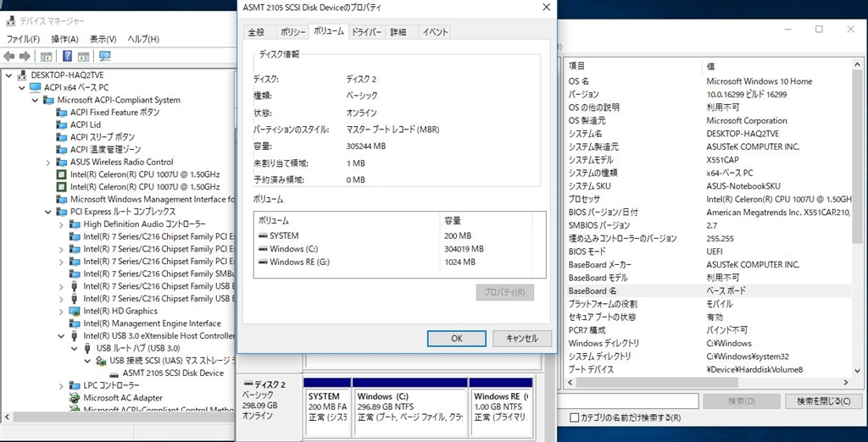Image resolution: width=868 pixels, height=442 pixels.
Task: Select the SYSTEM 200 MB partition block
Action: [x=327, y=406]
